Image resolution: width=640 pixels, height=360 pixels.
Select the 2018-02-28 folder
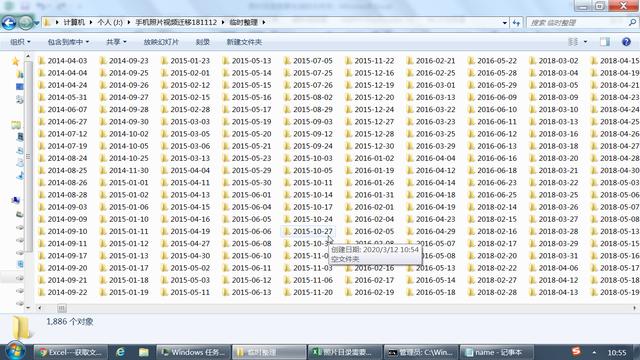492,292
